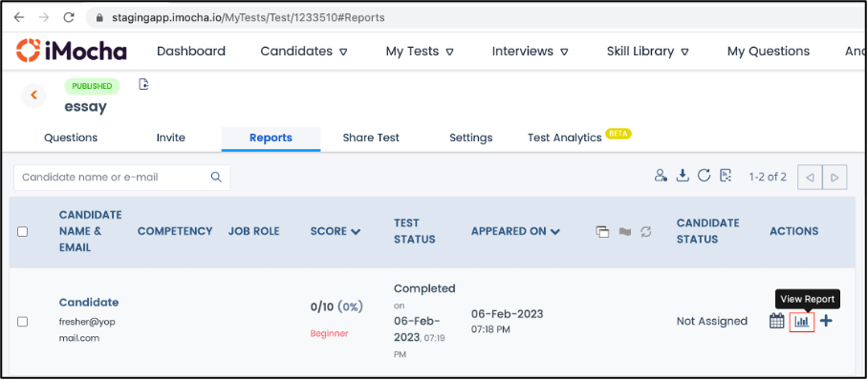This screenshot has height=380, width=868.
Task: Click the 'Not Assigned' candidate status
Action: point(712,321)
